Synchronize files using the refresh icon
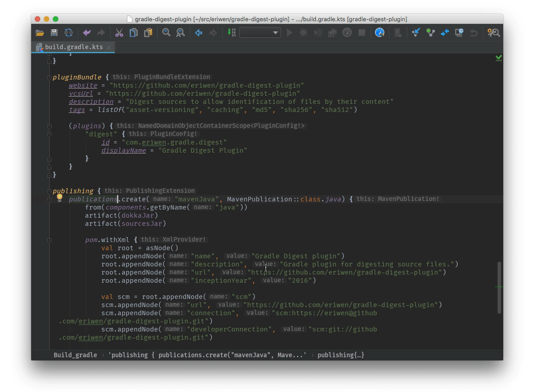 click(68, 33)
